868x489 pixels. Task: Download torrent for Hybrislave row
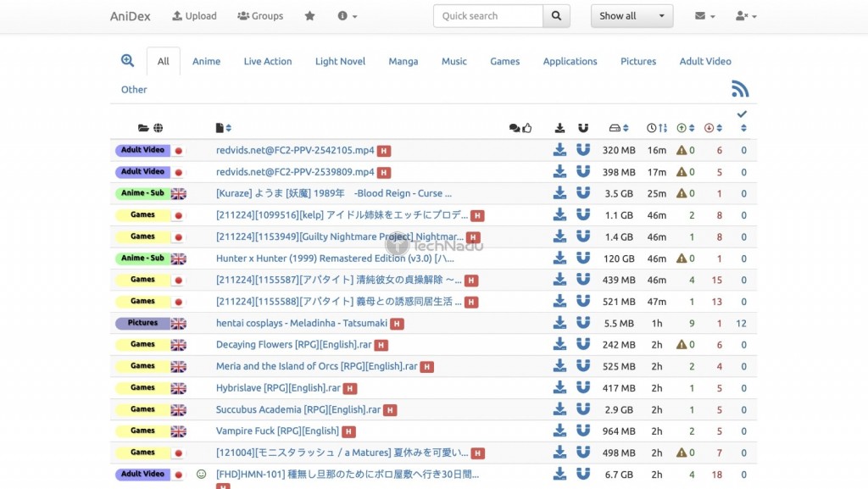tap(559, 387)
